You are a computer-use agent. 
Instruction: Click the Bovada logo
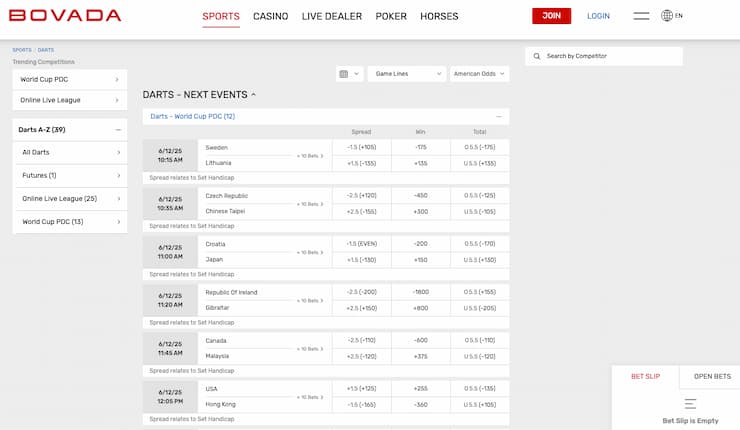tap(65, 15)
